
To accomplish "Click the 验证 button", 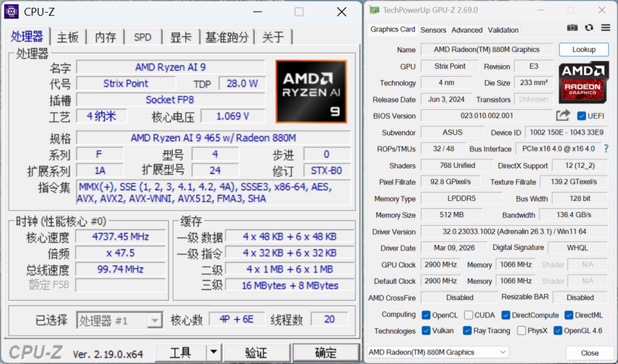I will click(x=256, y=353).
